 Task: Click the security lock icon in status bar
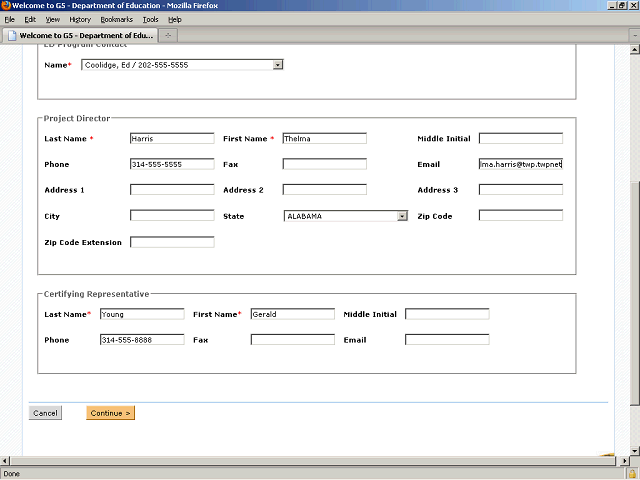632,474
